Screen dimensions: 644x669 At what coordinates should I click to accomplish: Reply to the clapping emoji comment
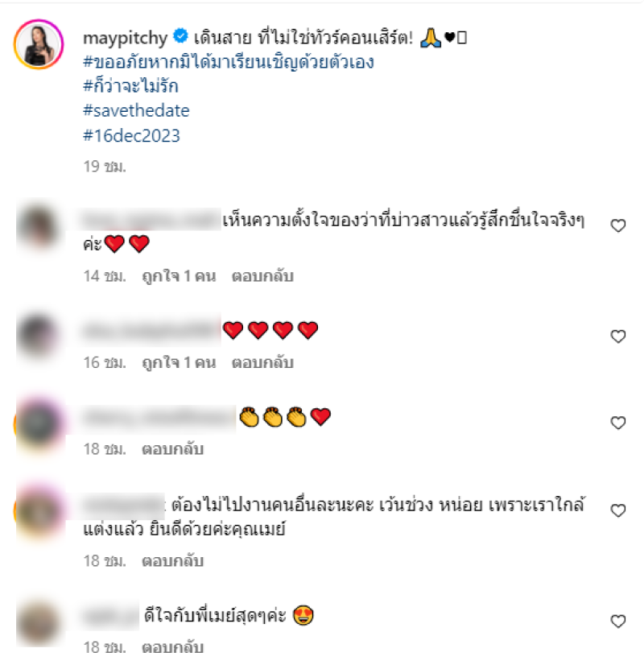(x=172, y=449)
